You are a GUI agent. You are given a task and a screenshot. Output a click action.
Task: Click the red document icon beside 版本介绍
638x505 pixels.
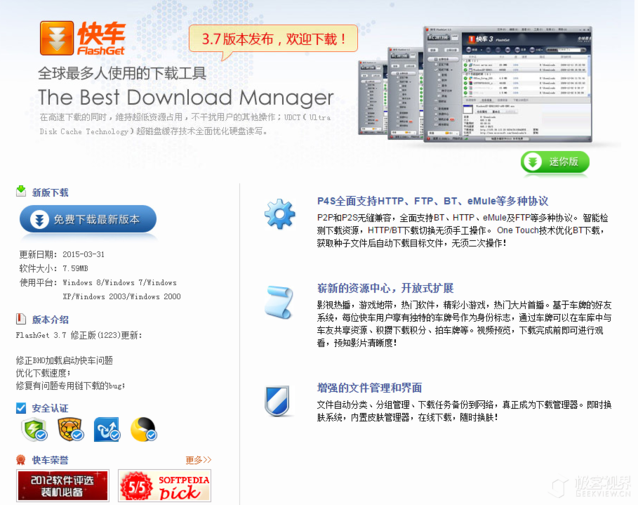point(21,319)
